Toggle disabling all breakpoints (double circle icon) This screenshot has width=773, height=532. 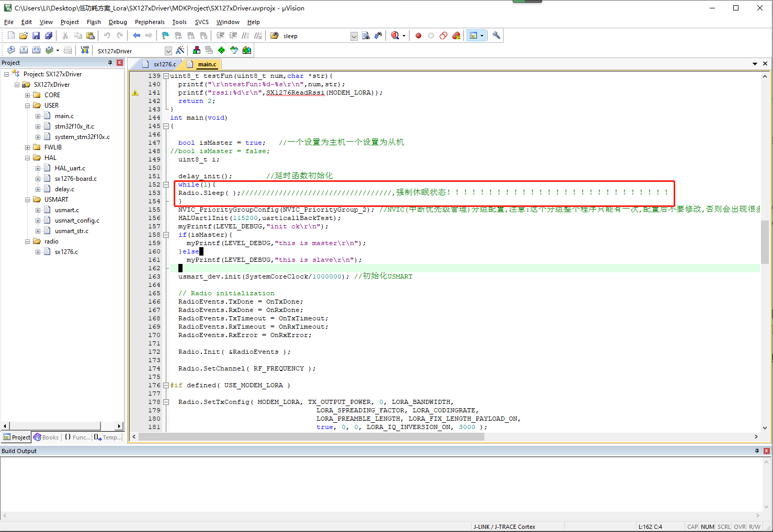click(x=444, y=36)
